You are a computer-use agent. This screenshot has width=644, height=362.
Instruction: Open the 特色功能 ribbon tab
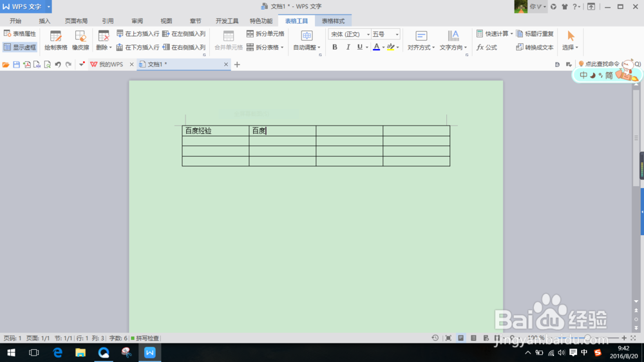(x=261, y=21)
